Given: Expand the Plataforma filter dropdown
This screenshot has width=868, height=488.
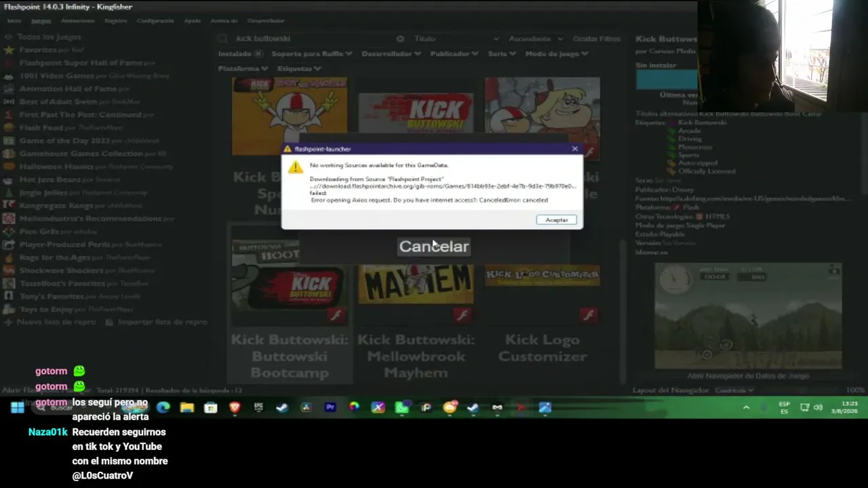Looking at the screenshot, I should 243,68.
